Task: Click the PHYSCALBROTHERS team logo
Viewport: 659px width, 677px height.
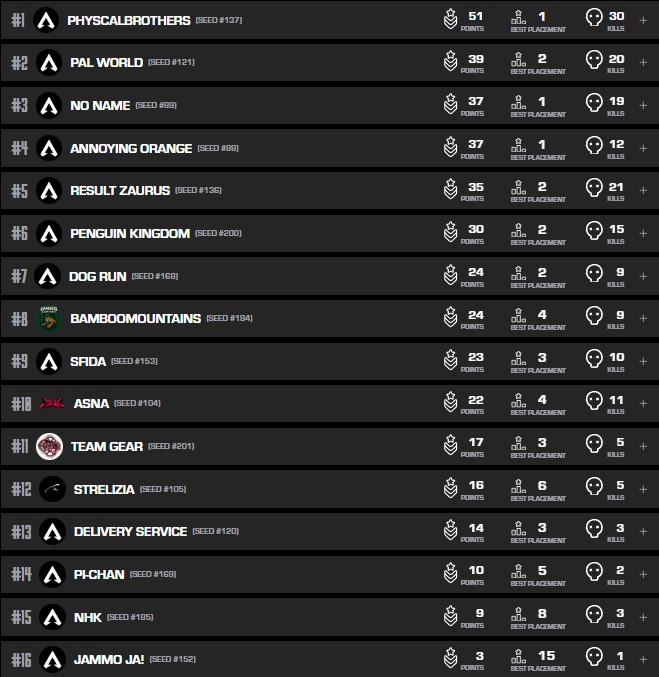Action: pos(46,20)
